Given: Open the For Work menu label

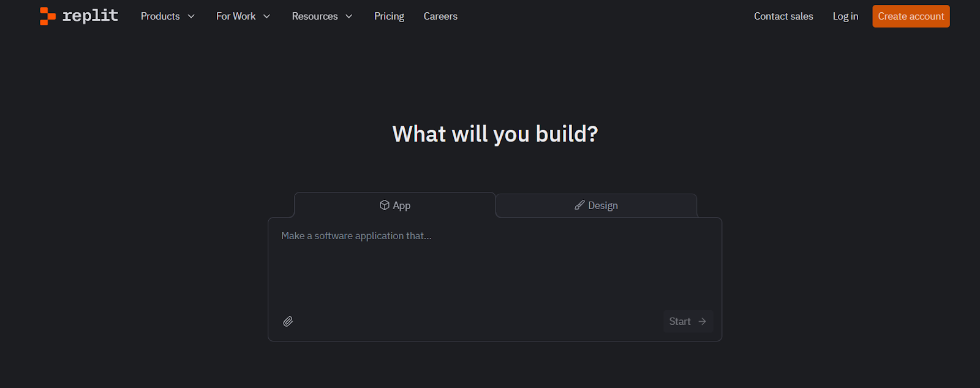Looking at the screenshot, I should (236, 17).
